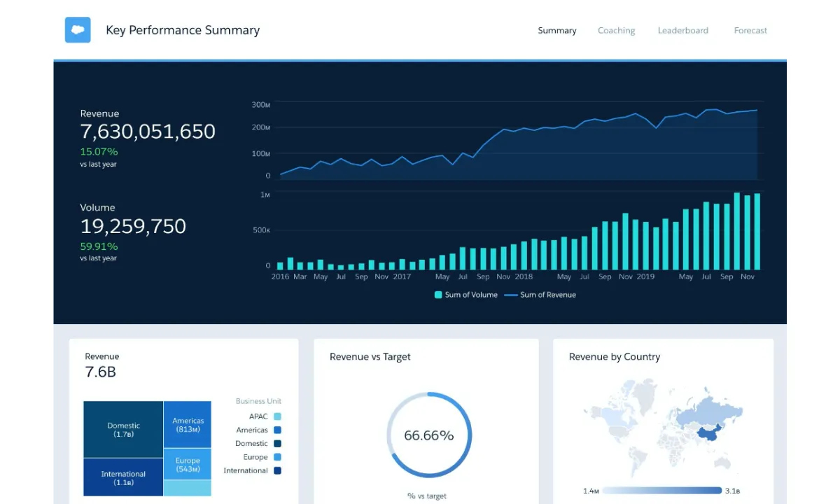Toggle the Sum of Revenue legend entry
840x504 pixels.
click(x=540, y=295)
